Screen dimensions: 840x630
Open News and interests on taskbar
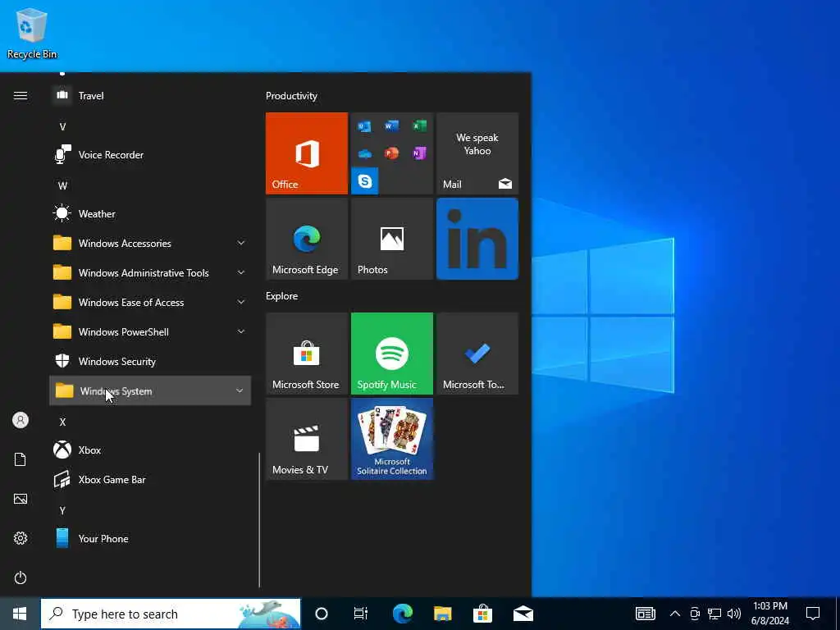[646, 614]
